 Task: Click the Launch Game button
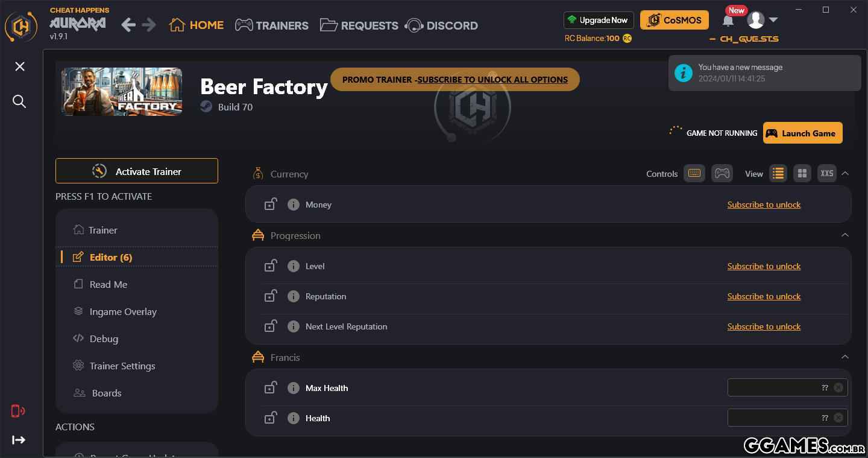(x=802, y=133)
